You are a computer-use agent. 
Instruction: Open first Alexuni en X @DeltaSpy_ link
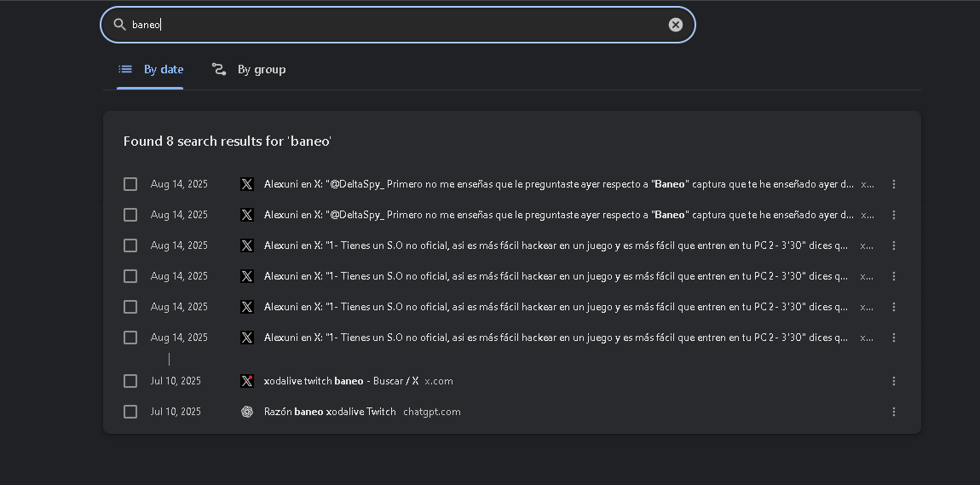[x=559, y=184]
